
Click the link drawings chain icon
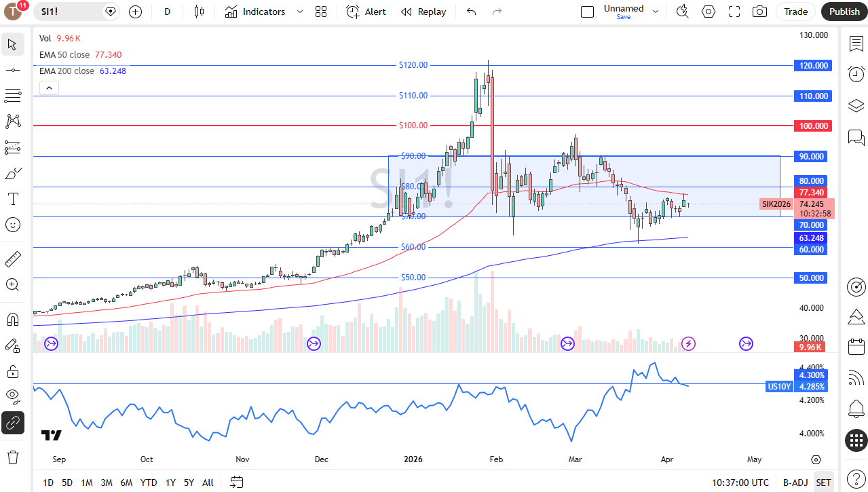12,423
